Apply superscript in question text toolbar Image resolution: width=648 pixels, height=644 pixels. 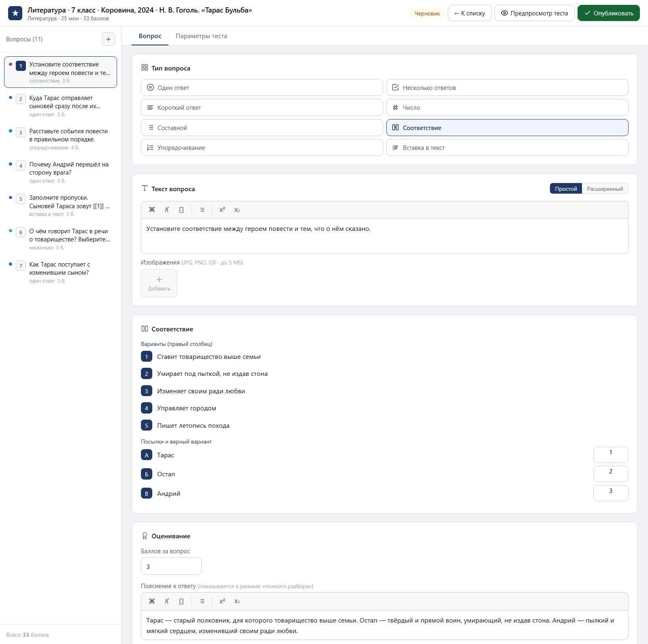222,210
